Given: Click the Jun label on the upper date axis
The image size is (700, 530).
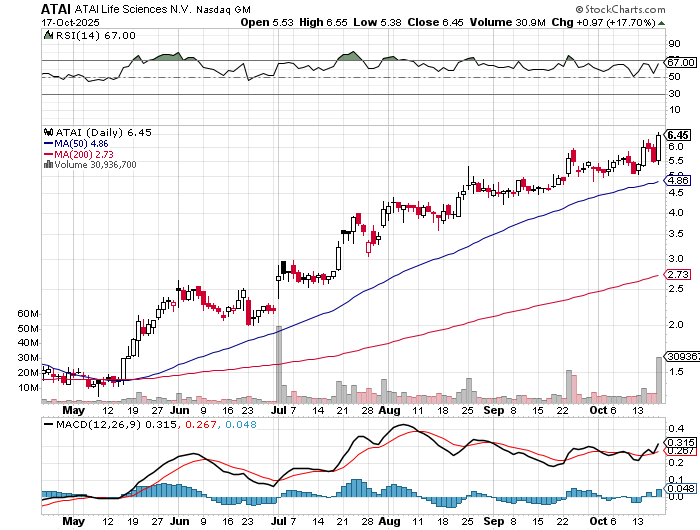Looking at the screenshot, I should coord(180,410).
